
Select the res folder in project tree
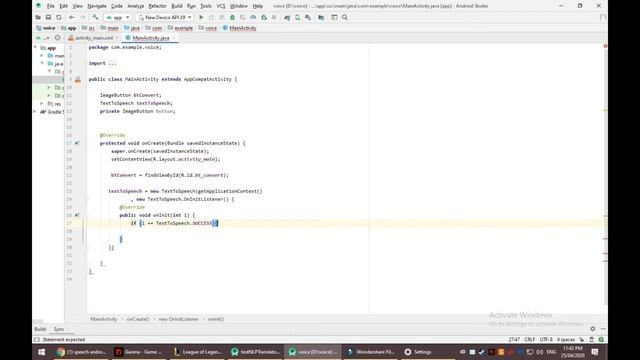[54, 104]
